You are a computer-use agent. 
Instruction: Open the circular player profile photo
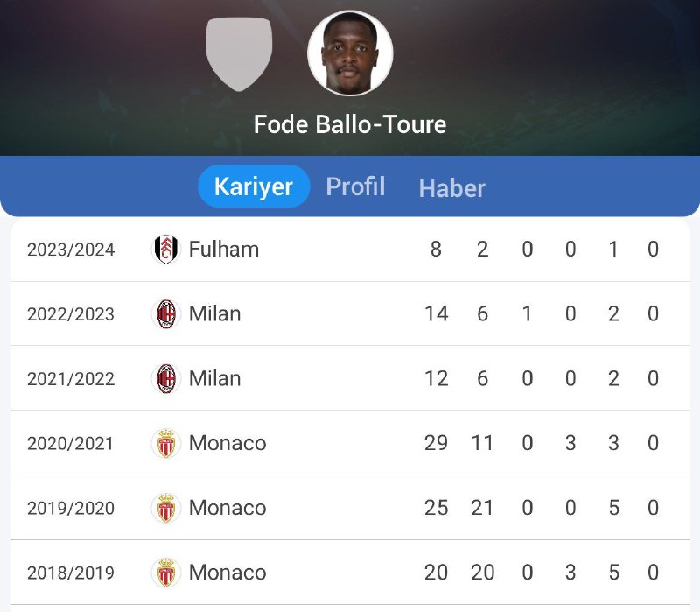(350, 53)
